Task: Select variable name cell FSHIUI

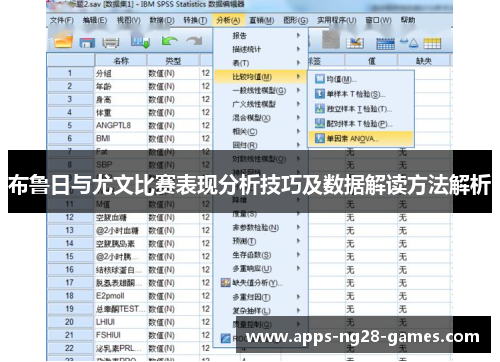Action: (121, 335)
